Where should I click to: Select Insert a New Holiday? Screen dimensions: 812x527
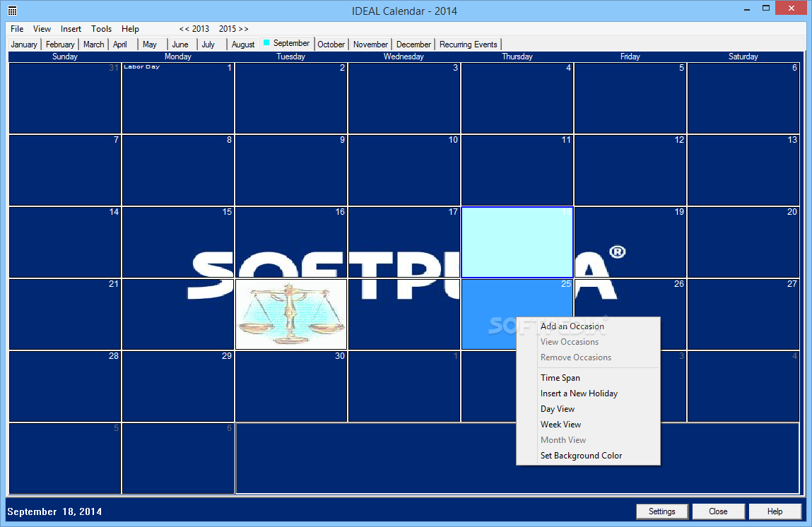(588, 393)
